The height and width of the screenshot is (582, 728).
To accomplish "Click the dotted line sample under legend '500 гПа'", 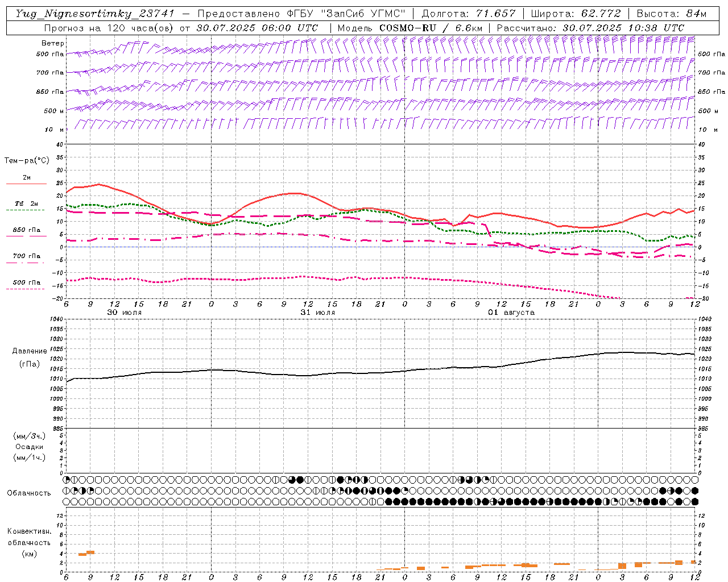I will click(x=25, y=289).
